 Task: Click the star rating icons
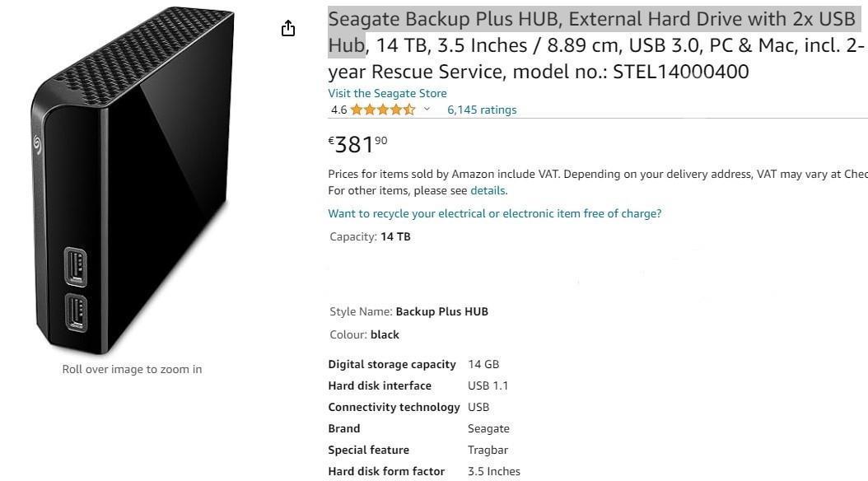click(383, 110)
